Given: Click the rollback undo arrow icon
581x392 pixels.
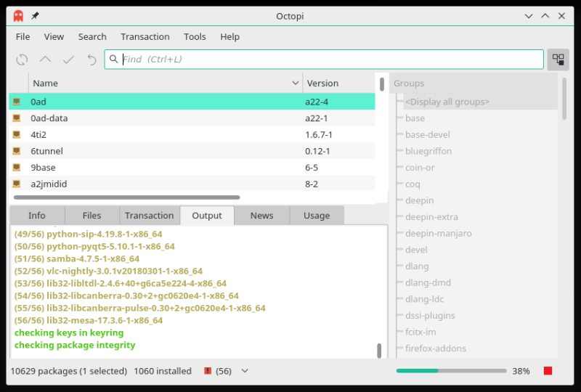Looking at the screenshot, I should pos(92,60).
